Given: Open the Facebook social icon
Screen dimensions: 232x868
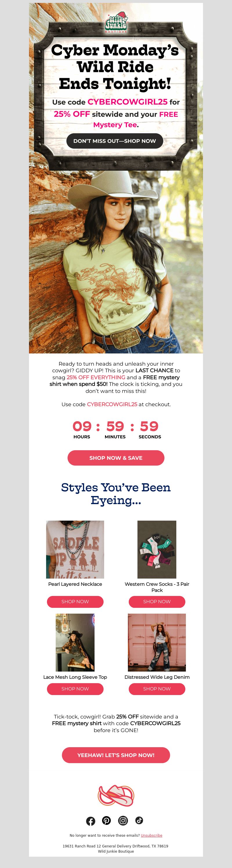Looking at the screenshot, I should click(90, 821).
